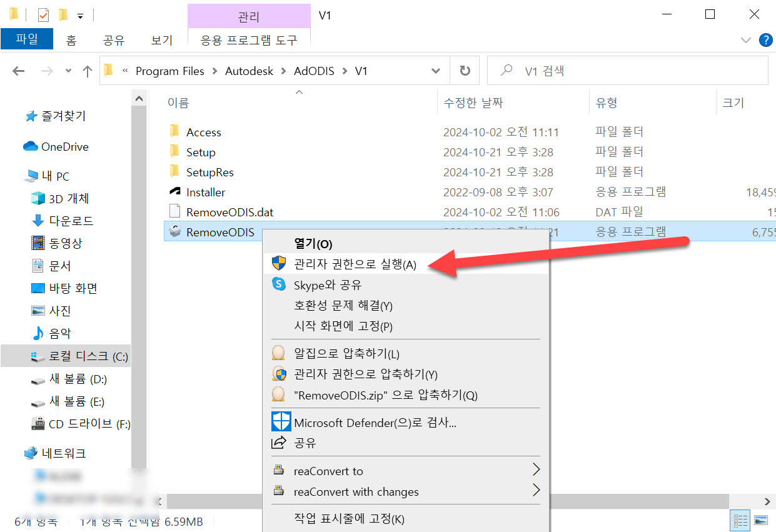Click the 3D 개체 cube icon

[39, 198]
